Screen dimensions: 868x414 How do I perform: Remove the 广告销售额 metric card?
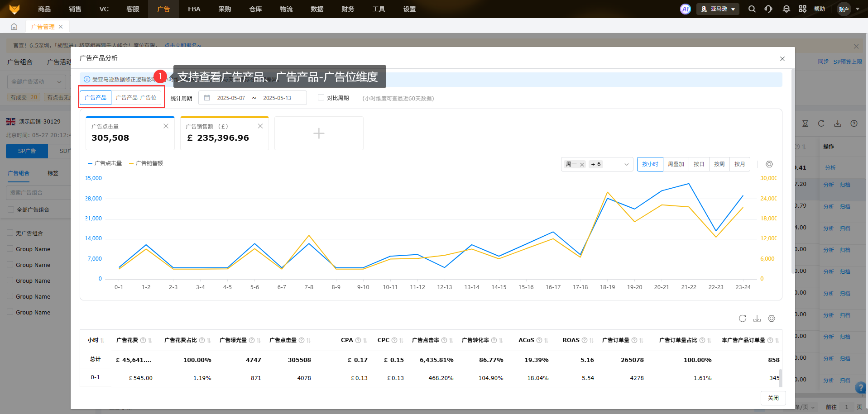[x=260, y=126]
